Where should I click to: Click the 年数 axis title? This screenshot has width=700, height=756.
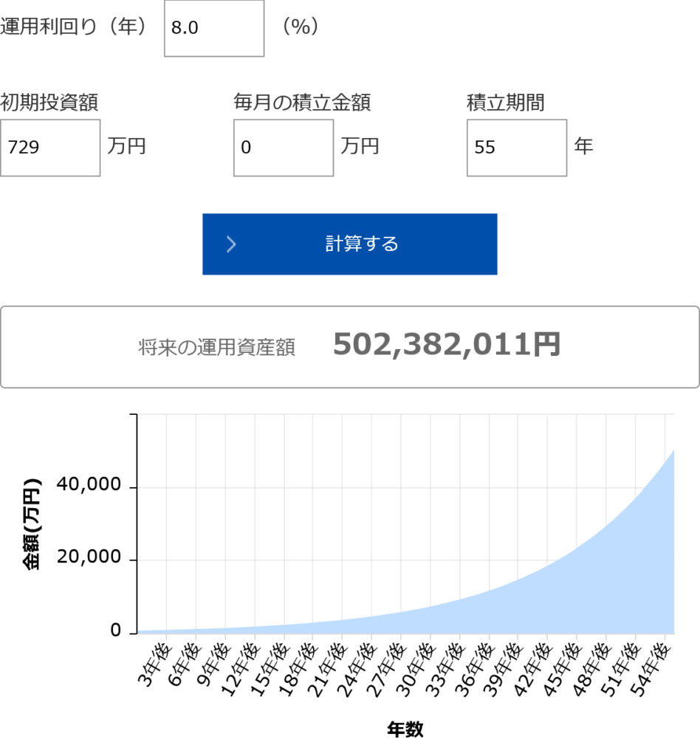click(x=405, y=729)
